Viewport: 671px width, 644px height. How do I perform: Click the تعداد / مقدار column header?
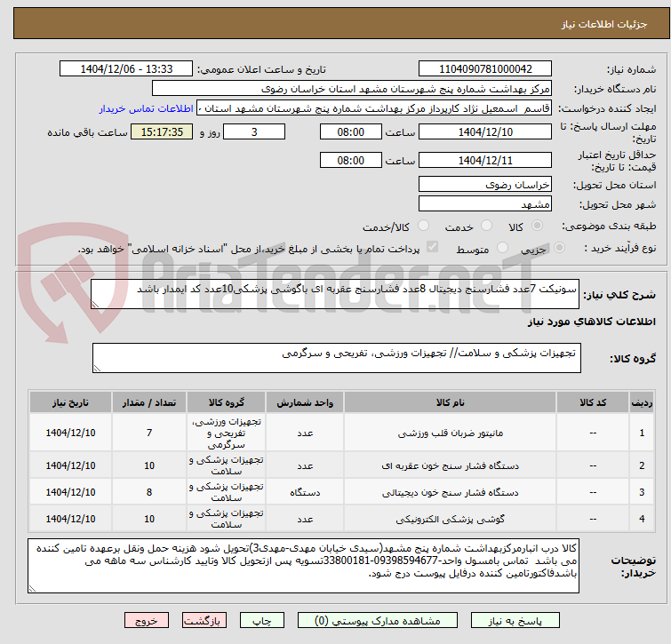point(149,402)
